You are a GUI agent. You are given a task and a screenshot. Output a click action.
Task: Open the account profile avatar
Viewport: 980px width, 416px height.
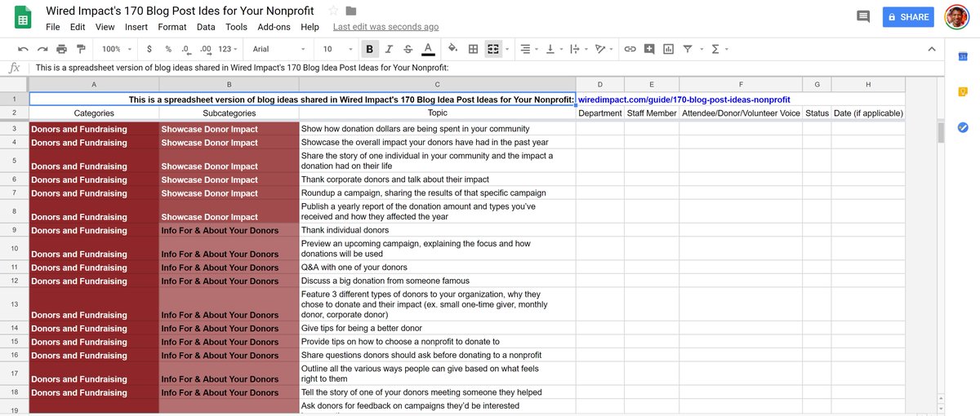(956, 17)
